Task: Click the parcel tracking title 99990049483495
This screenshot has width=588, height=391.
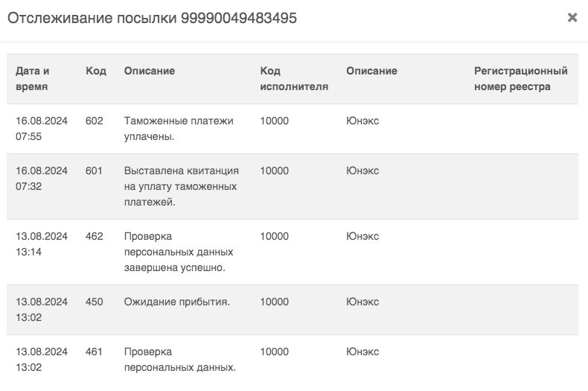Action: 152,19
